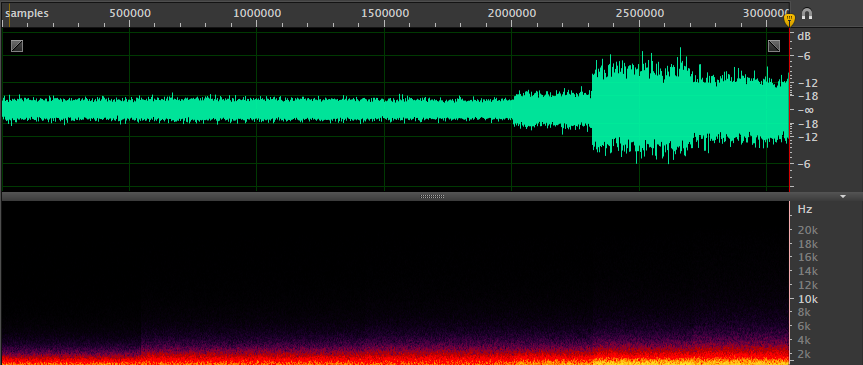Click the 2k frequency scale marker
The image size is (863, 365).
pos(808,353)
